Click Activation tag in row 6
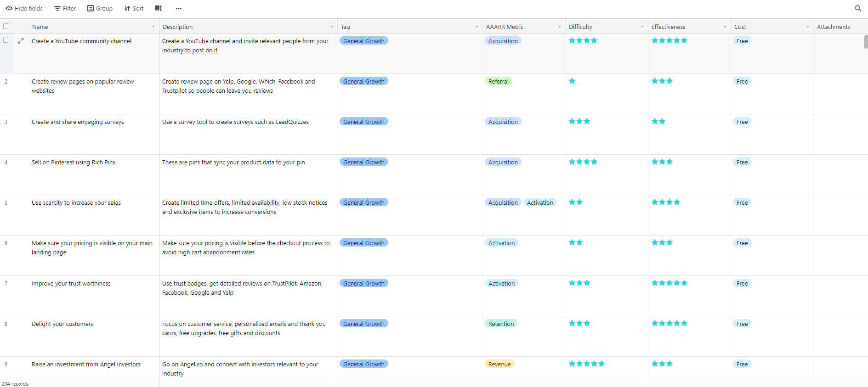The width and height of the screenshot is (868, 387). coord(501,243)
